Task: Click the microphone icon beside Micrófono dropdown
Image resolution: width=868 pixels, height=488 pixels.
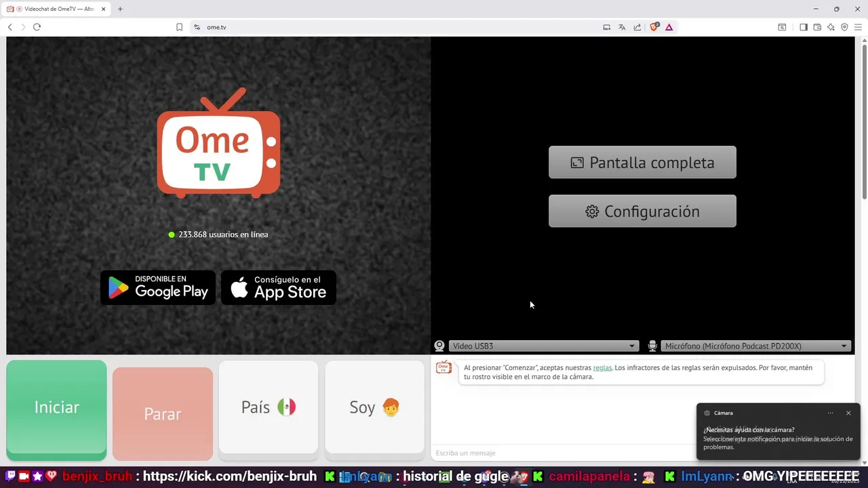Action: click(652, 346)
